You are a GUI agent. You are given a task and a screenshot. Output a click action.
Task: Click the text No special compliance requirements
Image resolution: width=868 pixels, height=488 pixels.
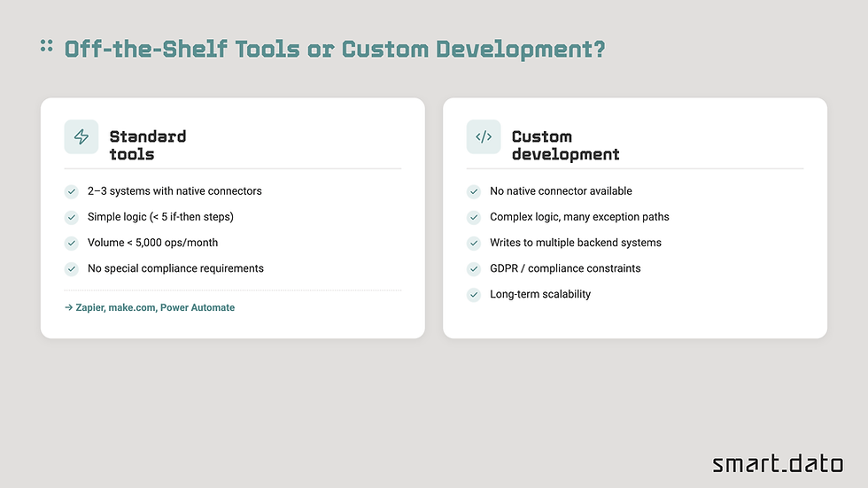pyautogui.click(x=175, y=268)
